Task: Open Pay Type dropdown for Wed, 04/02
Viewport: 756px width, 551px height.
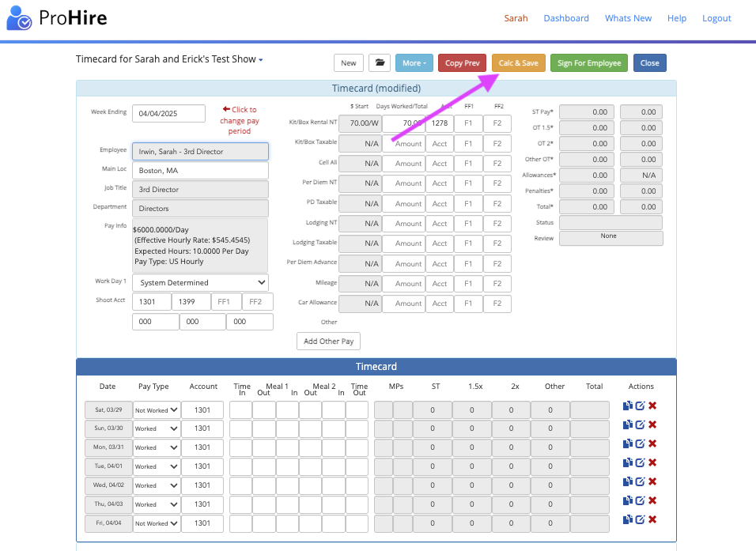Action: (157, 485)
